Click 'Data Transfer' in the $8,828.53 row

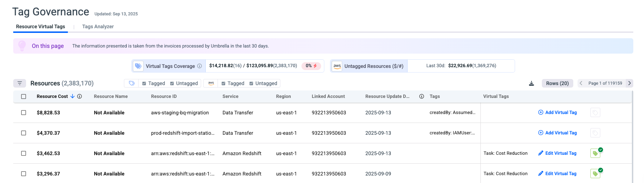(x=238, y=113)
